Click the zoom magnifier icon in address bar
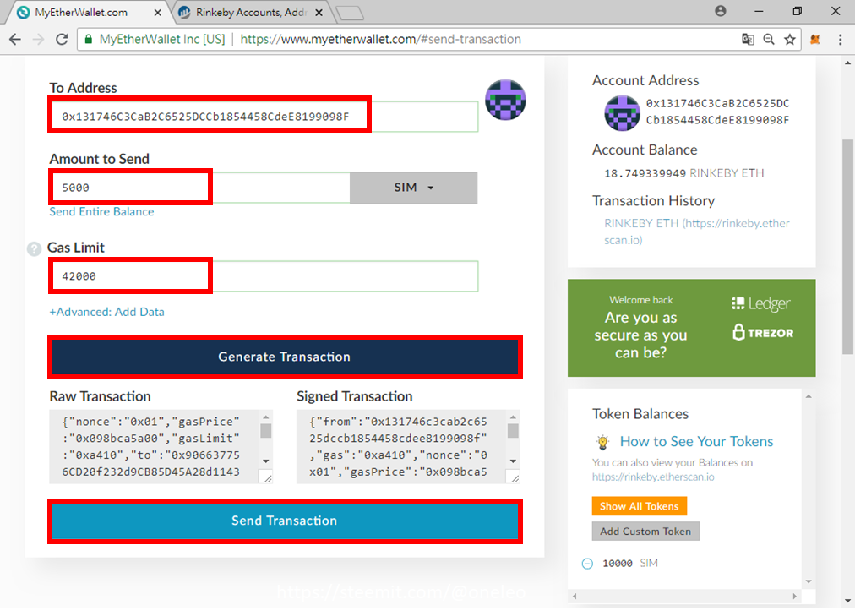855x616 pixels. pos(769,39)
